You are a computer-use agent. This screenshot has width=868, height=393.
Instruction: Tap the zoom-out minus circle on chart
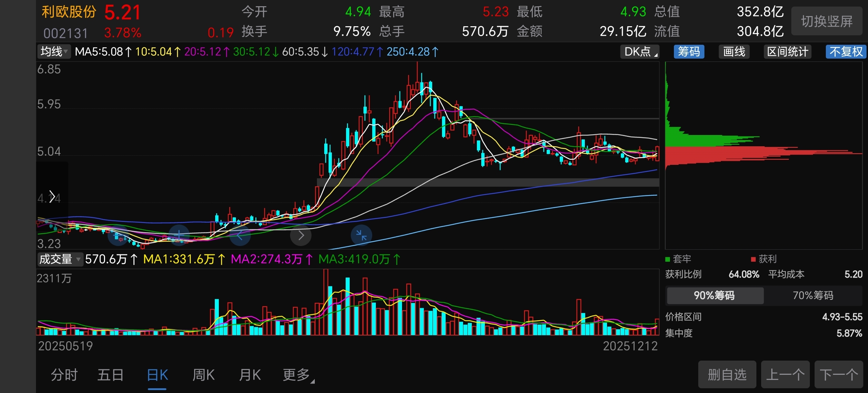click(118, 236)
